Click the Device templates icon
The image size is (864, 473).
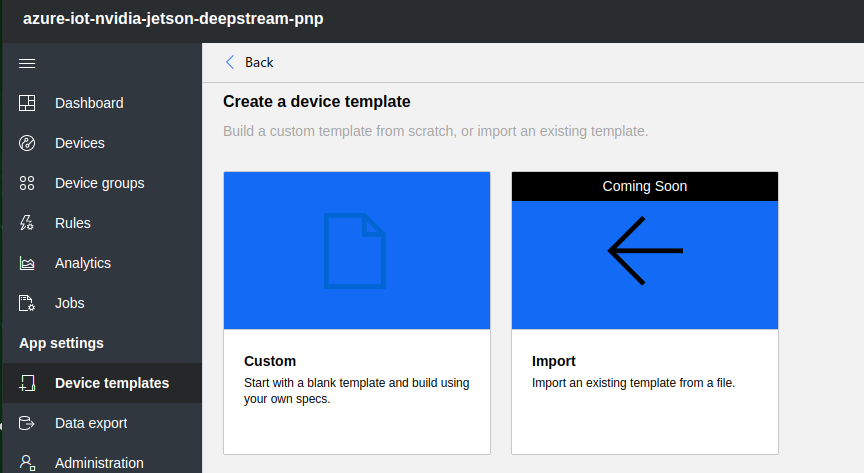(x=27, y=383)
